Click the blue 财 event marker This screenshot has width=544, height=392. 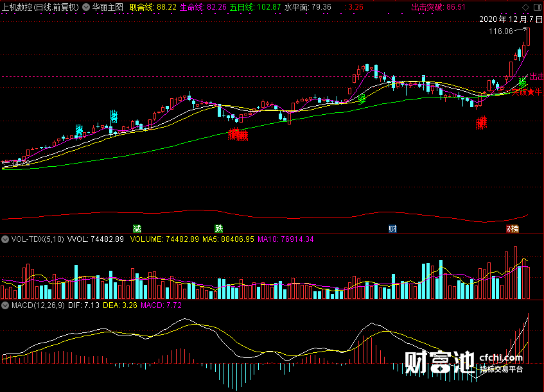[392, 229]
